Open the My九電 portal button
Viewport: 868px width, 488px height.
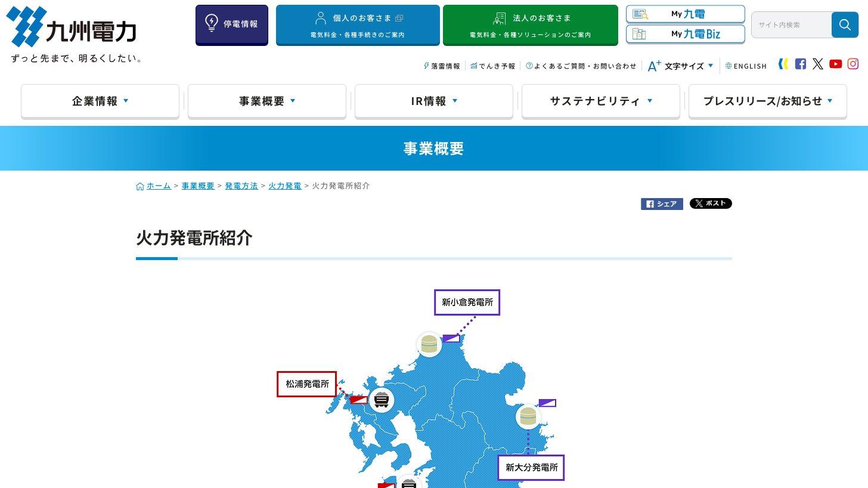click(686, 14)
